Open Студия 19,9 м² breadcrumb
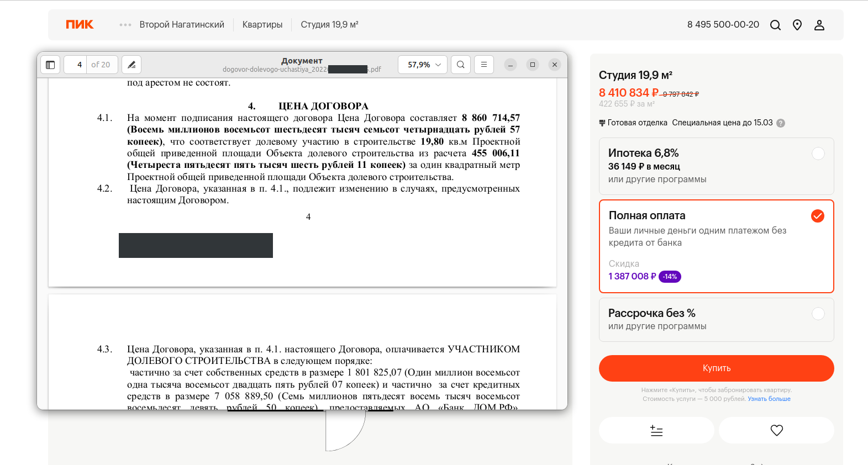This screenshot has height=465, width=868. pos(329,25)
